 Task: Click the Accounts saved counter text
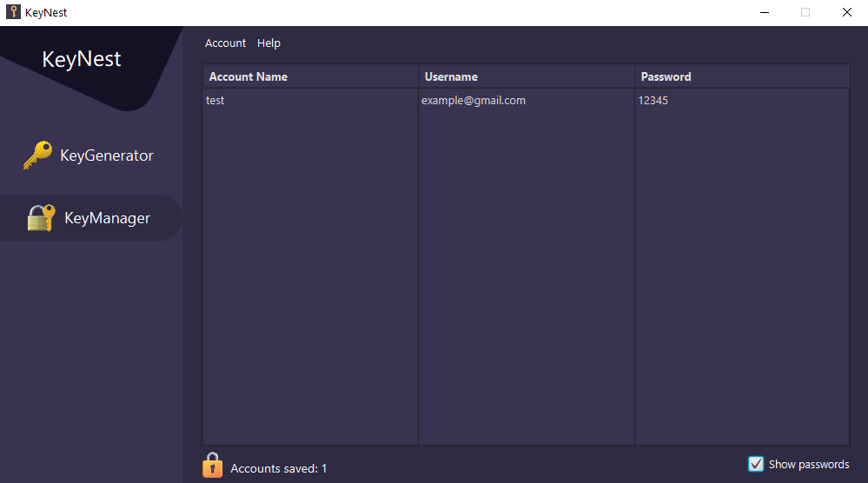(x=278, y=468)
